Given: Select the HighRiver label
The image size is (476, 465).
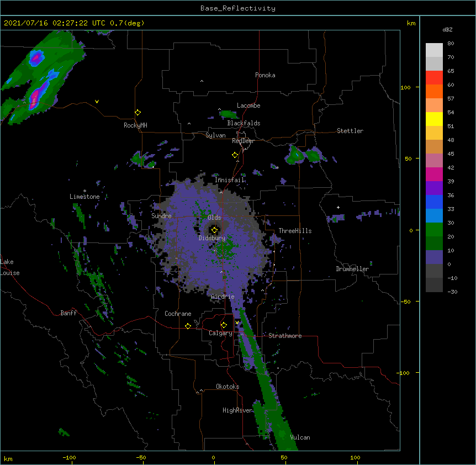Looking at the screenshot, I should (x=237, y=410).
